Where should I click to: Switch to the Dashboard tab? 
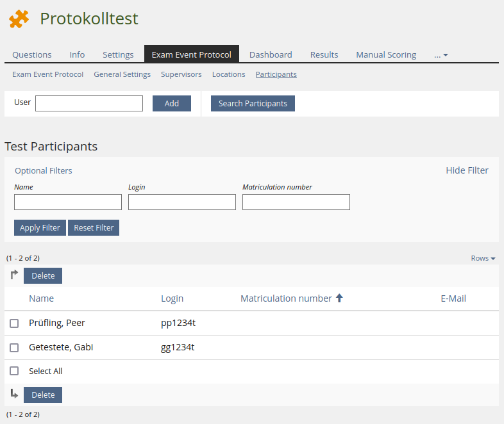pos(271,55)
